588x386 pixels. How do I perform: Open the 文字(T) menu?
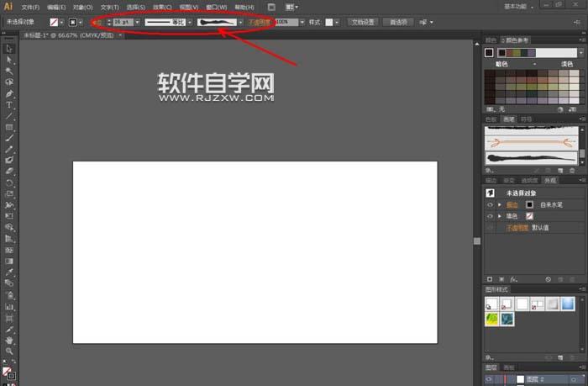point(109,7)
